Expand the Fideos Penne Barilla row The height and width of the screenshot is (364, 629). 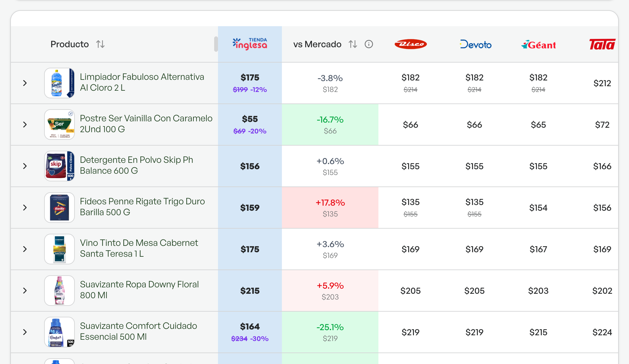(x=25, y=208)
